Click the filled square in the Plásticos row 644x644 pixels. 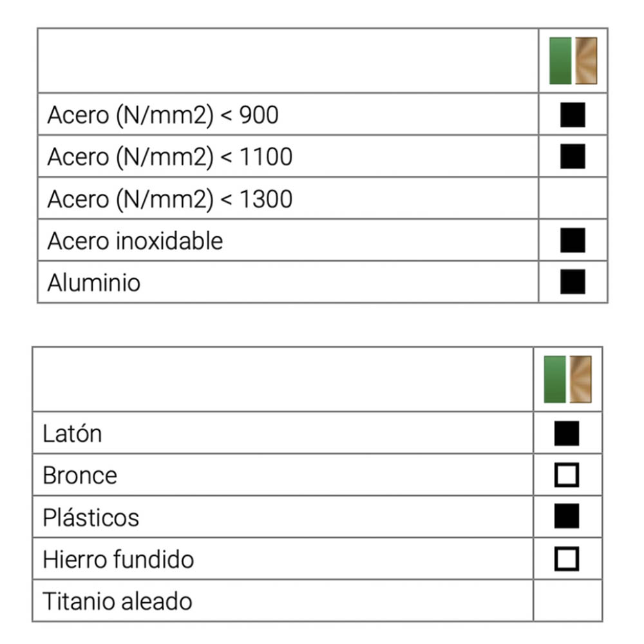[x=567, y=516]
